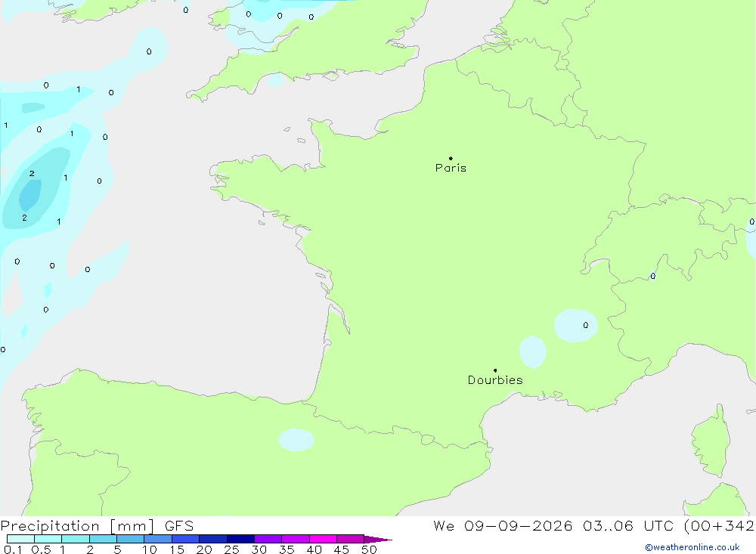
Task: Pick the 5–10 mm legend color swatch
Action: coord(131,539)
